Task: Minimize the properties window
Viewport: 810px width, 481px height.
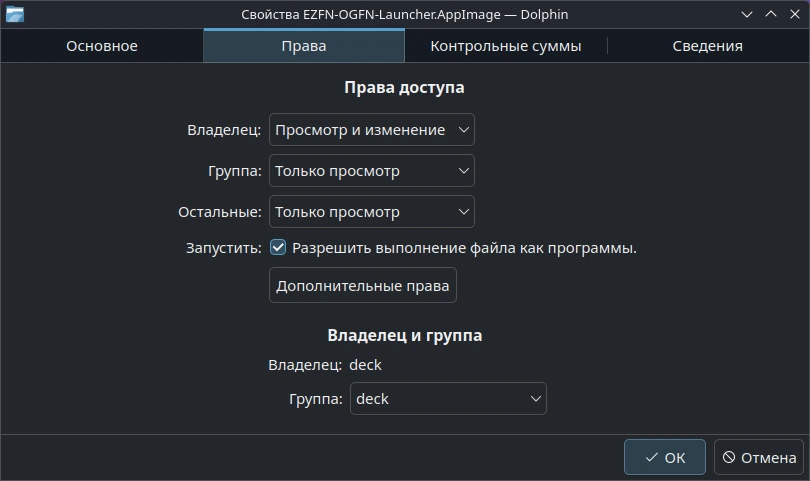Action: coord(747,14)
